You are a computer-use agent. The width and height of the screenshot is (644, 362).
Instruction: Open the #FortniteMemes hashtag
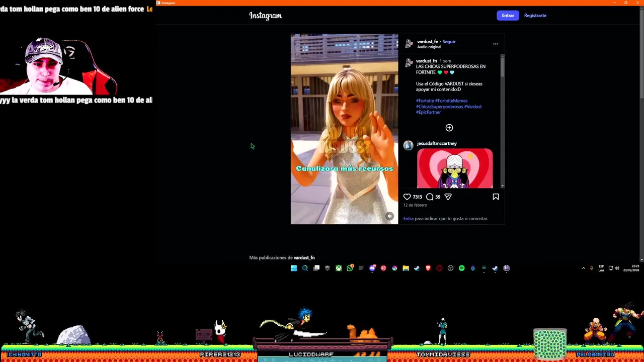point(451,101)
